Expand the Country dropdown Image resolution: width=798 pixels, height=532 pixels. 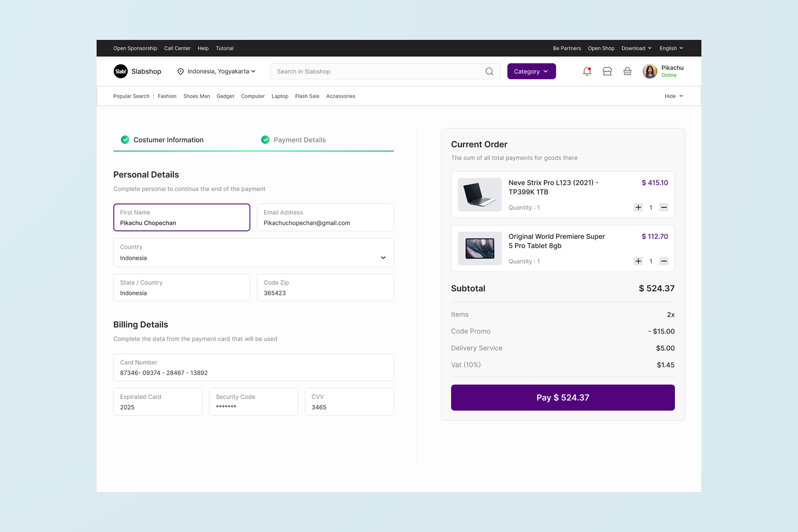click(383, 258)
